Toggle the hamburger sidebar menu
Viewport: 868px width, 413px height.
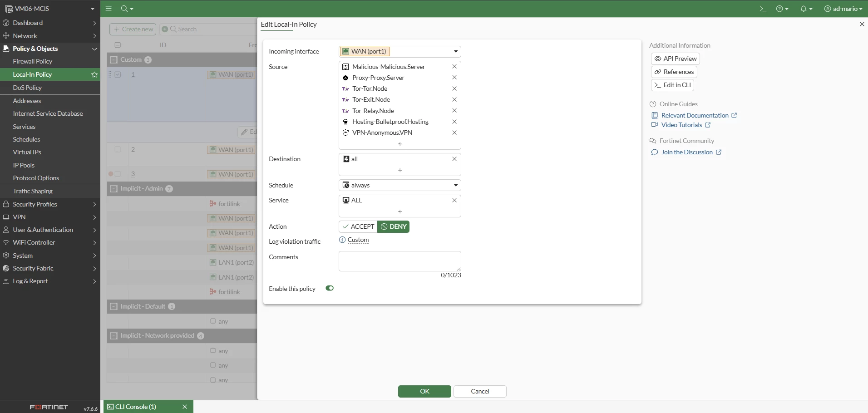(x=108, y=9)
